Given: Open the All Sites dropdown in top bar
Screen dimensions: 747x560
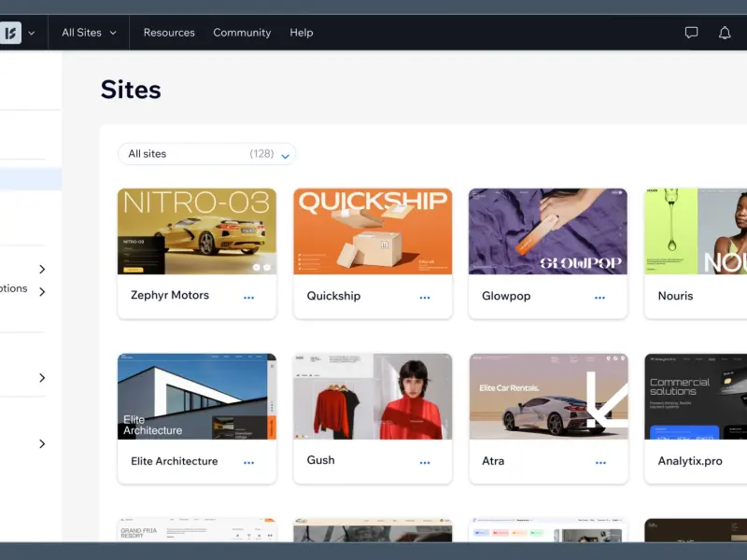Looking at the screenshot, I should (x=89, y=33).
